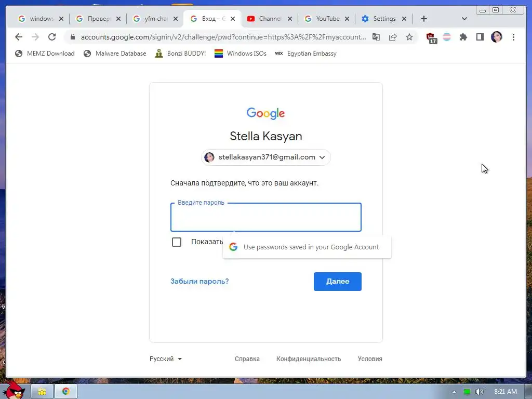
Task: Close the 'Провер' tab
Action: click(x=118, y=19)
